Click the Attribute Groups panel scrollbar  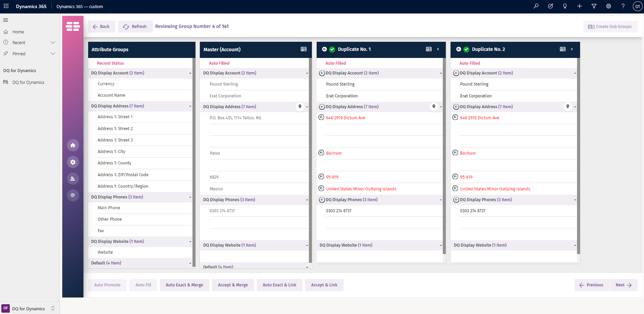(194, 162)
